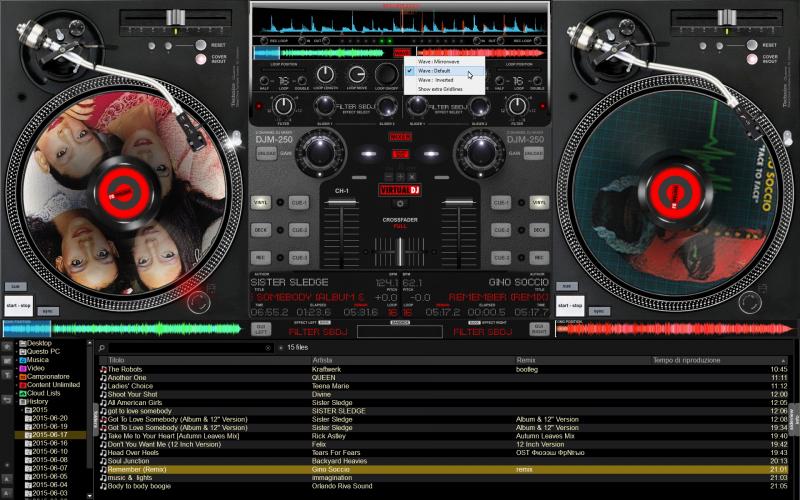Expand the Musica folder node
The image size is (800, 500).
(16, 360)
